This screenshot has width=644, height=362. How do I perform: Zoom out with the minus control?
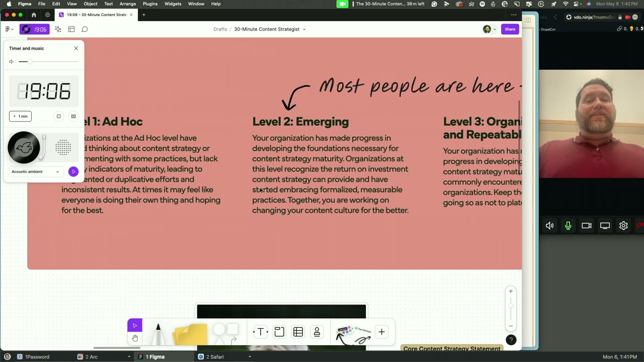point(511,325)
